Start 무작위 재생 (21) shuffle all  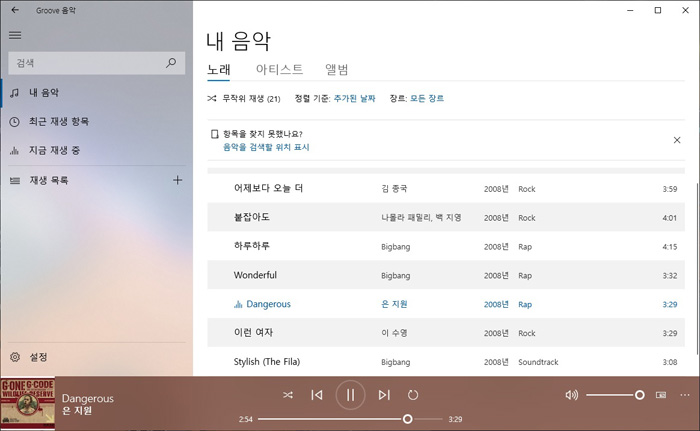tap(244, 99)
